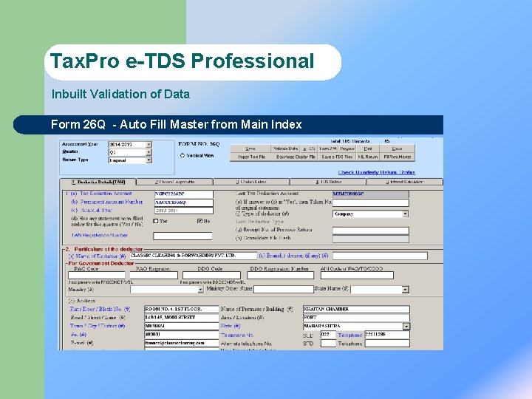Open the Assessment Year dropdown

click(149, 145)
